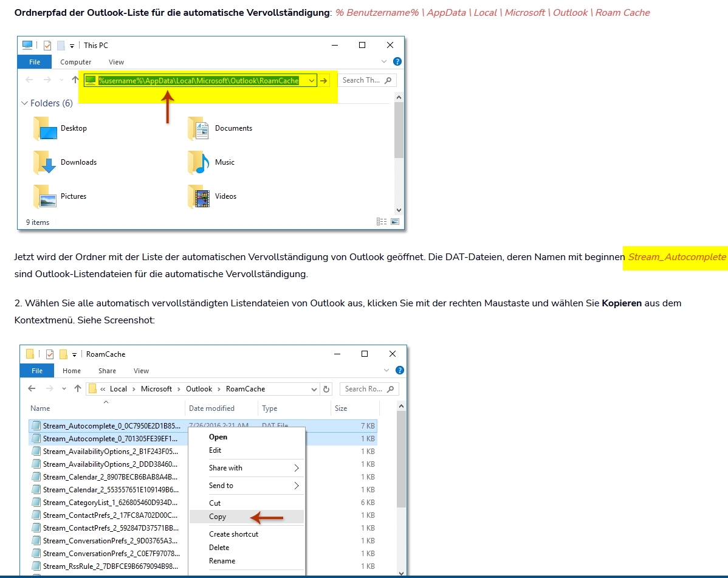Switch to details view in This PC status bar
This screenshot has height=578, width=728.
click(382, 222)
